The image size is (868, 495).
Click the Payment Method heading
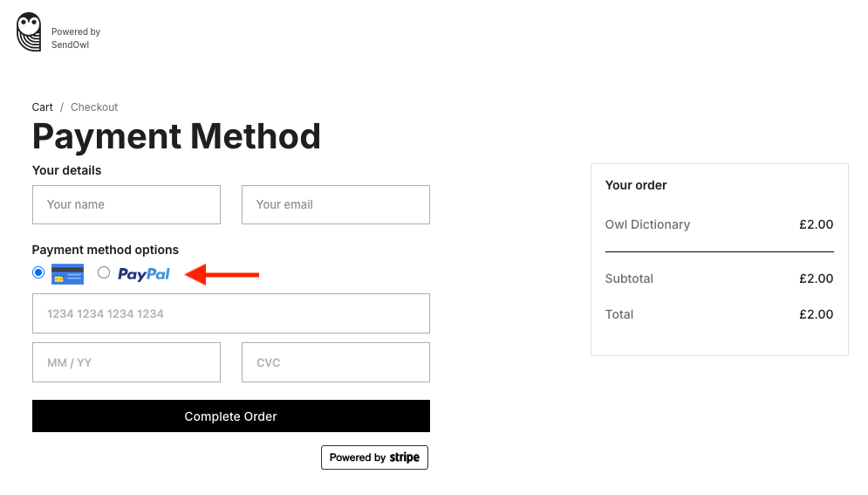pyautogui.click(x=176, y=137)
